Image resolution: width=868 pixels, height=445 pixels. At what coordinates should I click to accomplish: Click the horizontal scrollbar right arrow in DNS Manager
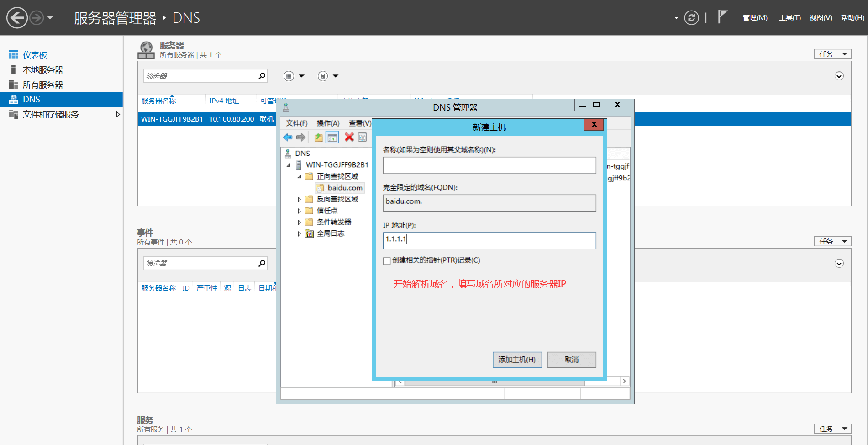coord(624,381)
